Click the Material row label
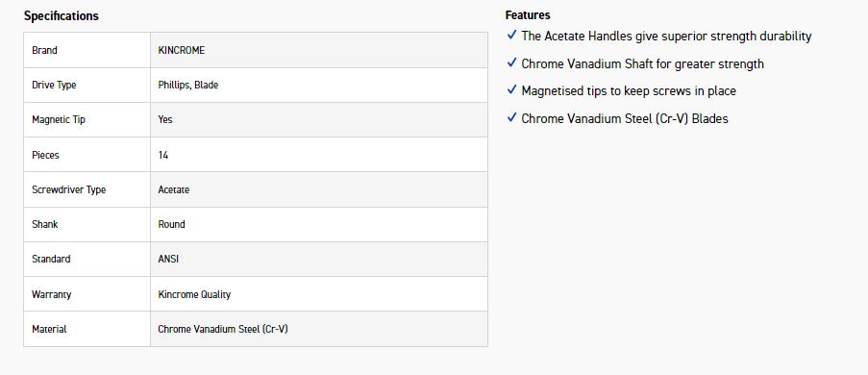 (49, 329)
